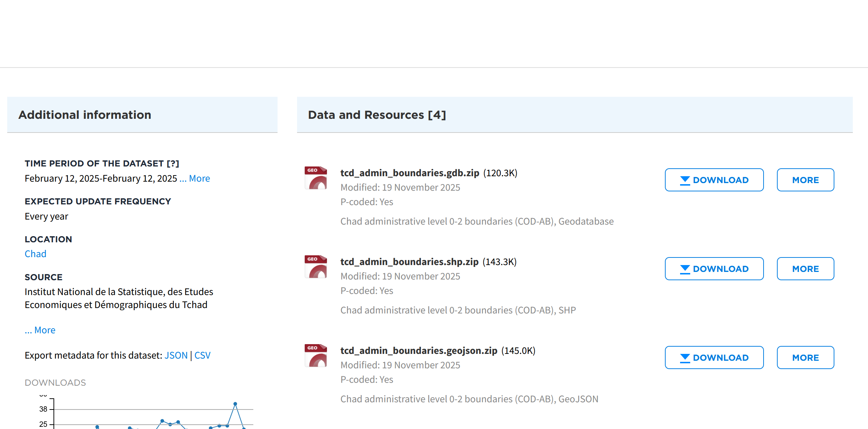This screenshot has height=429, width=868.
Task: Open MORE options for the SHP resource
Action: pos(805,268)
